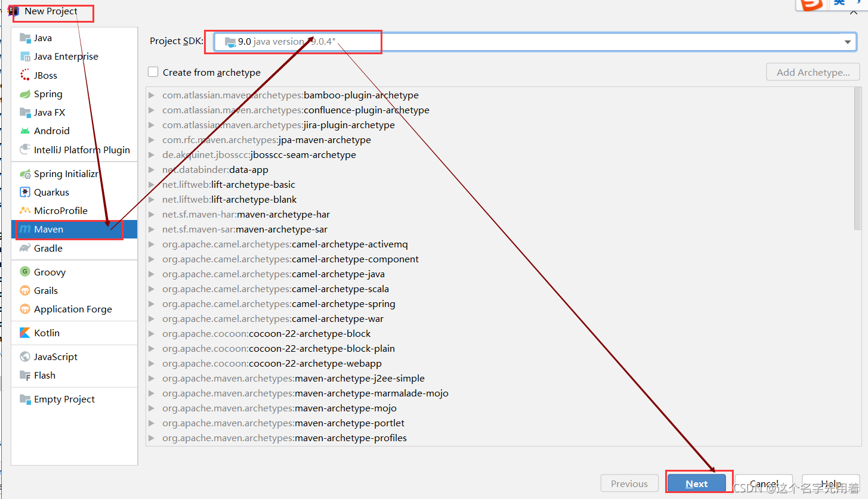Screen dimensions: 868x499
Task: Click the archetype list vertical scrollbar
Action: tap(858, 159)
